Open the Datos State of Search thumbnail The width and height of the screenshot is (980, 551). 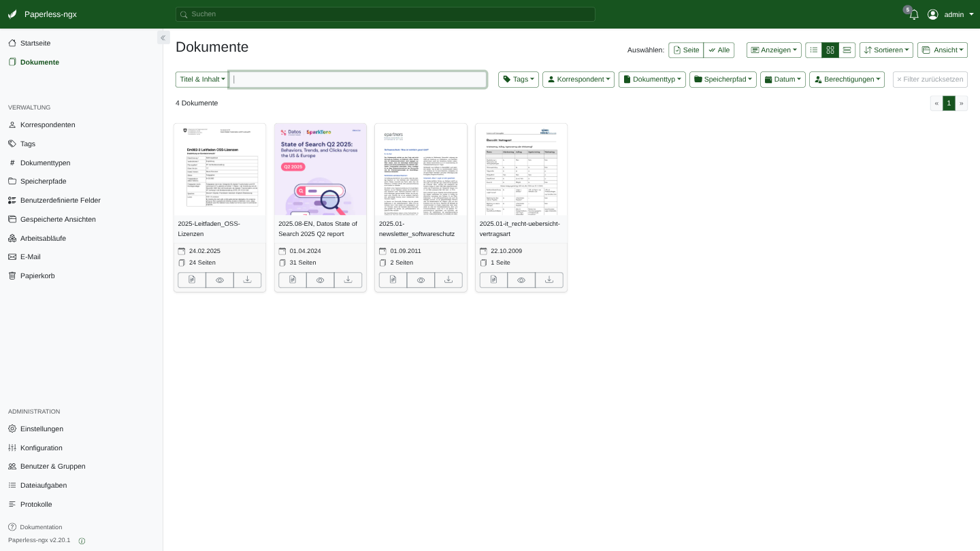pyautogui.click(x=320, y=169)
